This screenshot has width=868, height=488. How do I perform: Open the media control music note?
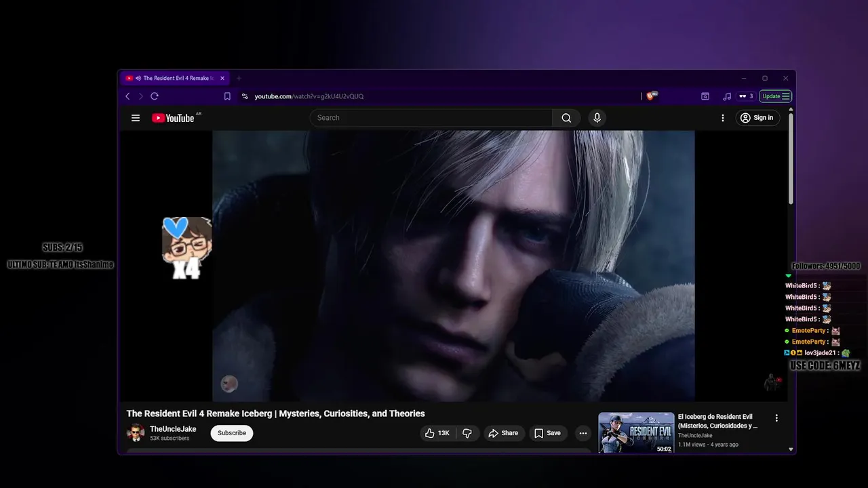click(x=727, y=96)
